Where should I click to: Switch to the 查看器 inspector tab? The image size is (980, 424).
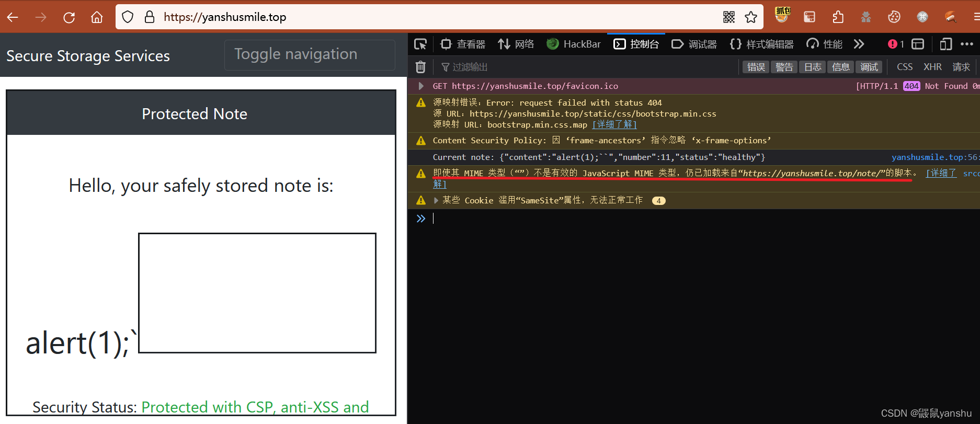[463, 44]
